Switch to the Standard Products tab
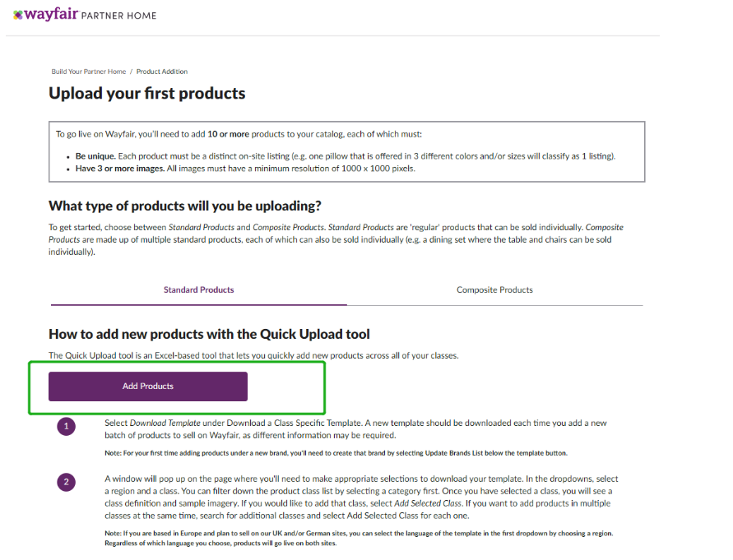 pyautogui.click(x=198, y=289)
